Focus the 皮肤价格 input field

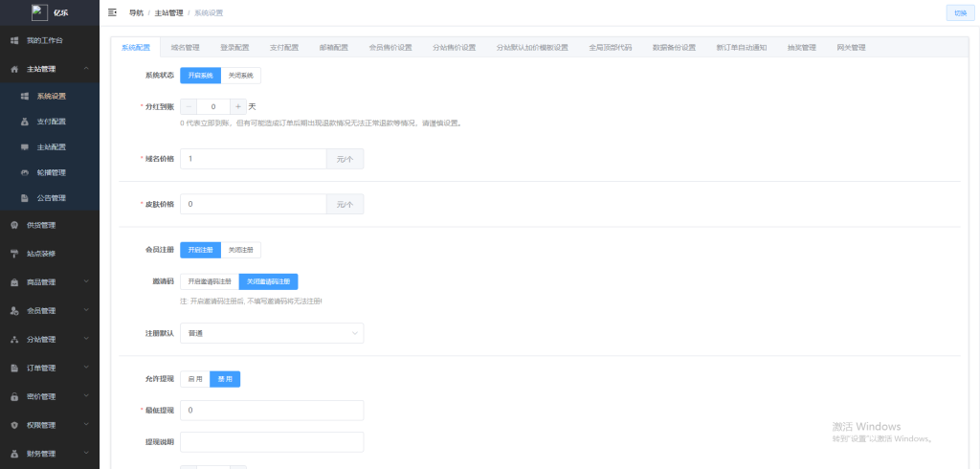click(x=253, y=204)
